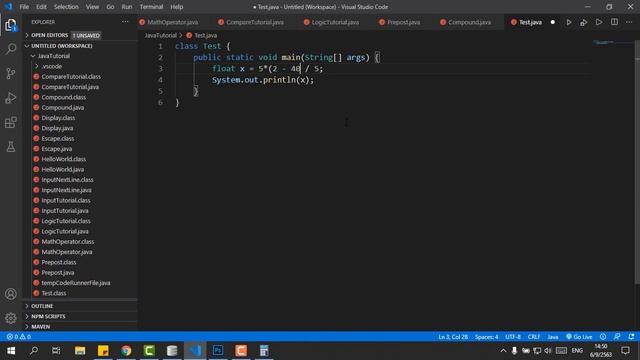
Task: Open Calculator from the taskbar
Action: 264,351
